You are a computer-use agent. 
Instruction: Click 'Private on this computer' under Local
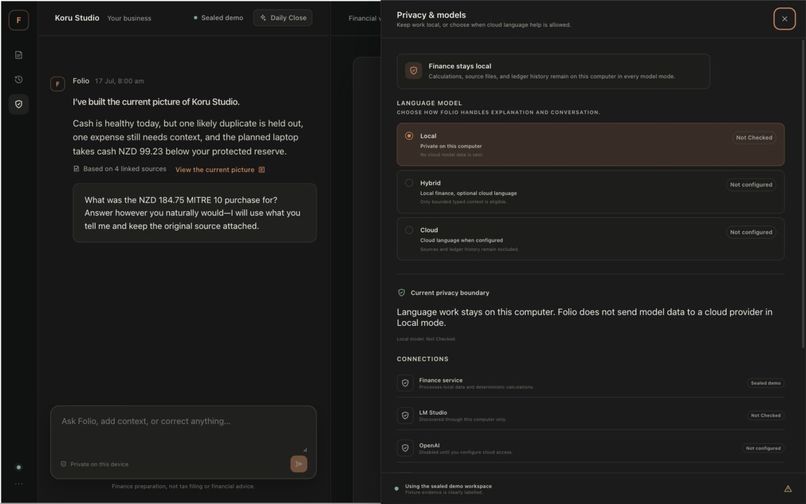(451, 146)
